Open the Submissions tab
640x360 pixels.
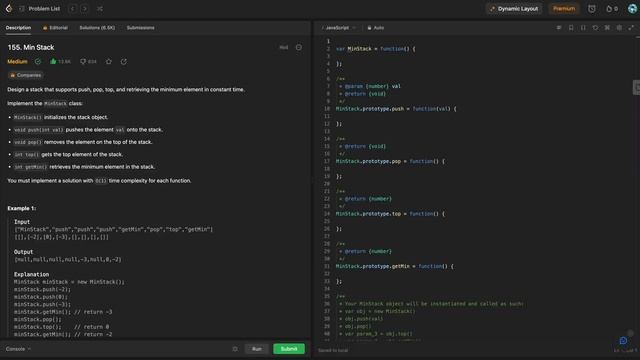(140, 28)
